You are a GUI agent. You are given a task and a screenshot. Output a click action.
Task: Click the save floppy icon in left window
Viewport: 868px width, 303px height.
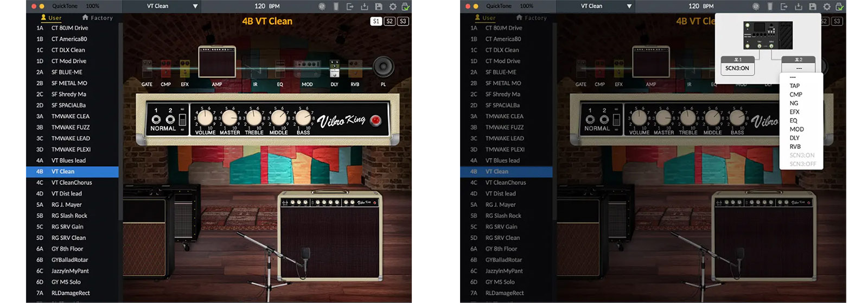pos(378,7)
